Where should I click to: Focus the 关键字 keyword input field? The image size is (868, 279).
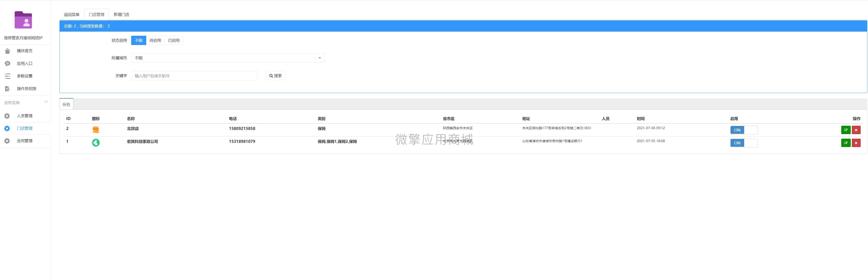coord(194,75)
